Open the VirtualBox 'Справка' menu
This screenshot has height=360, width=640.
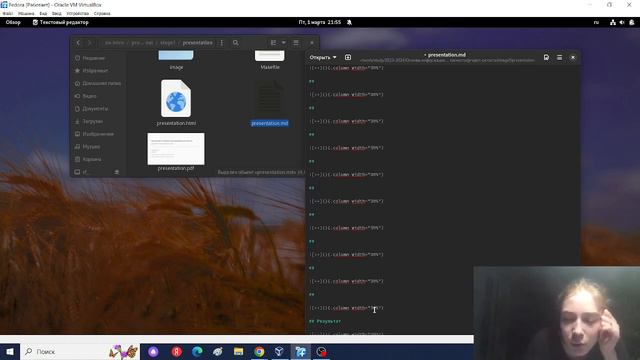click(102, 13)
